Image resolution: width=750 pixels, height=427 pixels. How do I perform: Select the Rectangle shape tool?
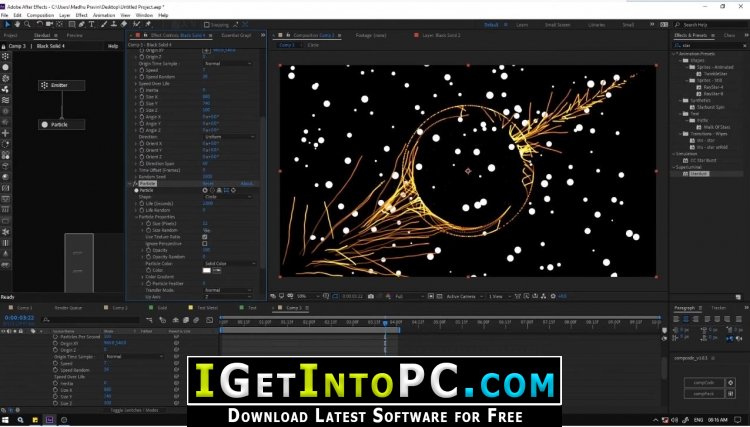pos(72,24)
